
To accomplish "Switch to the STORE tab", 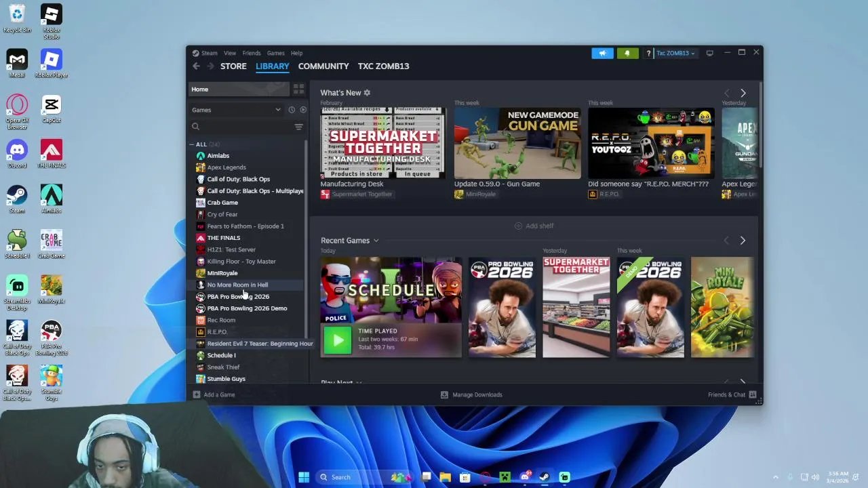I will coord(233,66).
